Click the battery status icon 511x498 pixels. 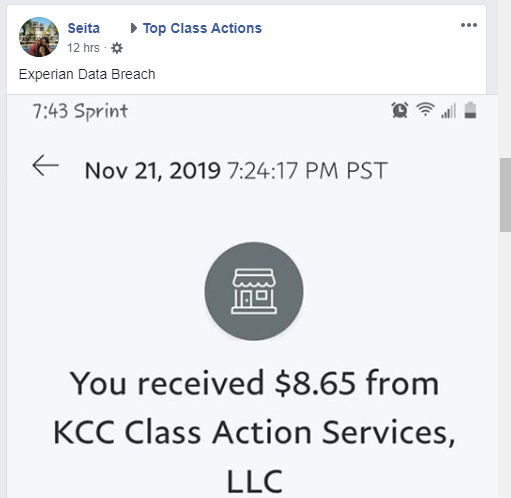470,110
